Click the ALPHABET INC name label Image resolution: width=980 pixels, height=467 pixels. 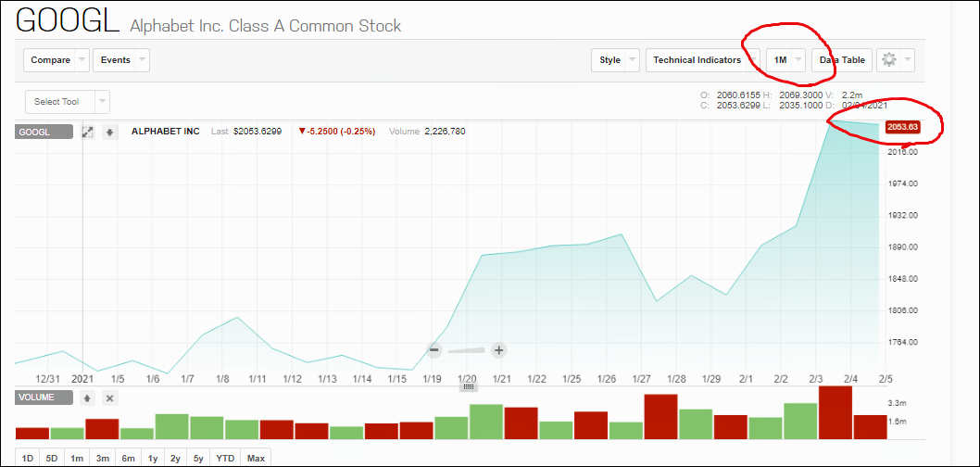pyautogui.click(x=166, y=132)
